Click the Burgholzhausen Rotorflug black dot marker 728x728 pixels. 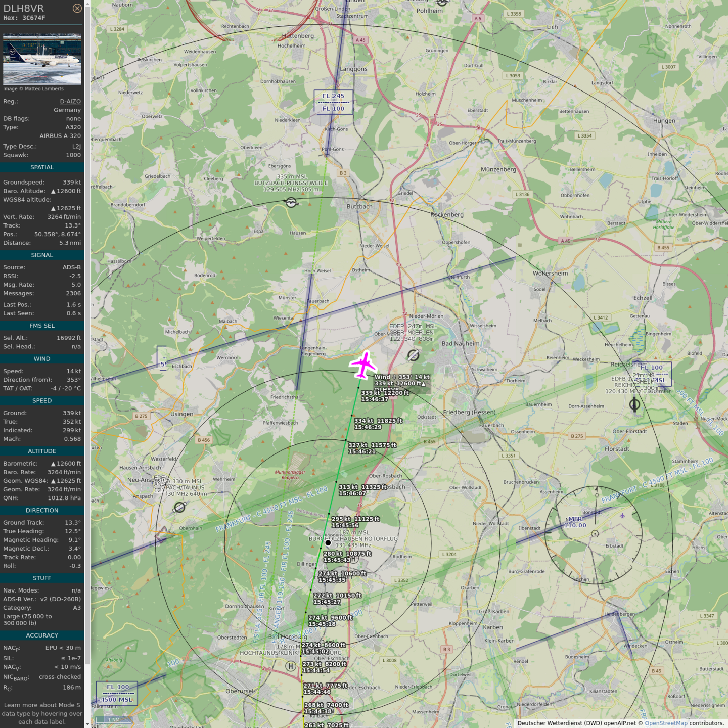(328, 543)
